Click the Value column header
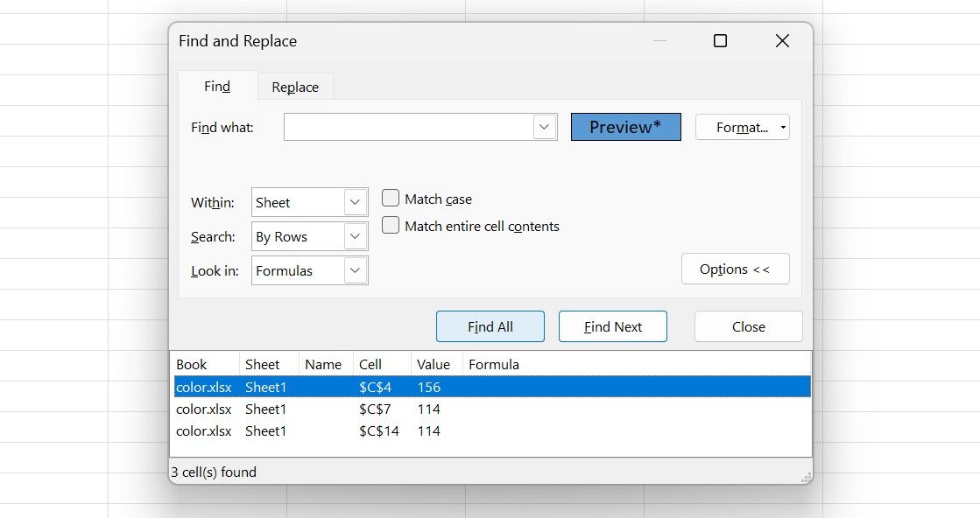Image resolution: width=980 pixels, height=518 pixels. [x=434, y=364]
